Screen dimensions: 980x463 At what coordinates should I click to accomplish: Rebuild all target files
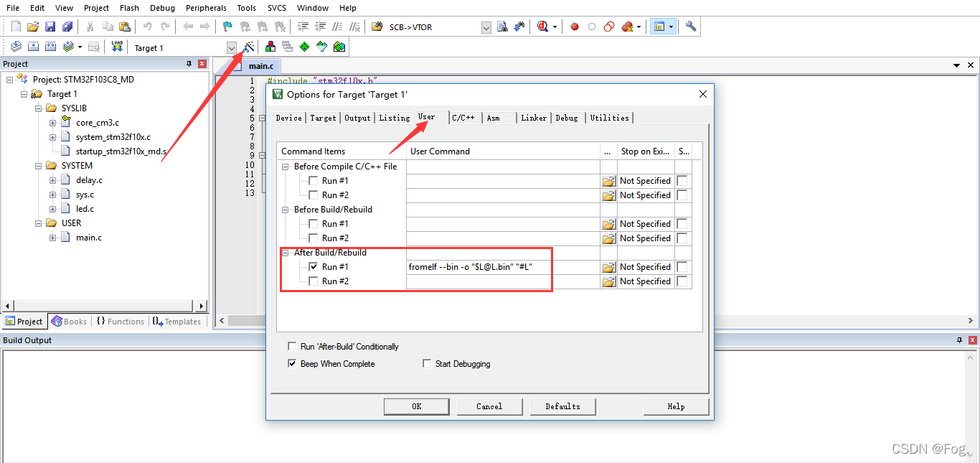click(50, 47)
